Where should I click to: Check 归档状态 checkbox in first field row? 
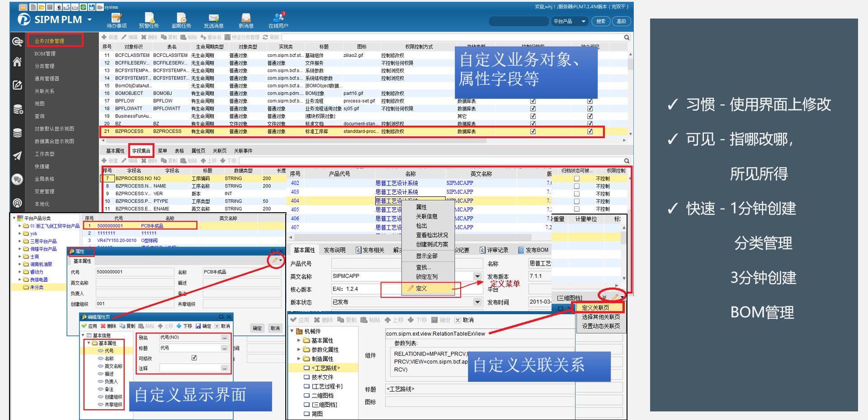[576, 178]
